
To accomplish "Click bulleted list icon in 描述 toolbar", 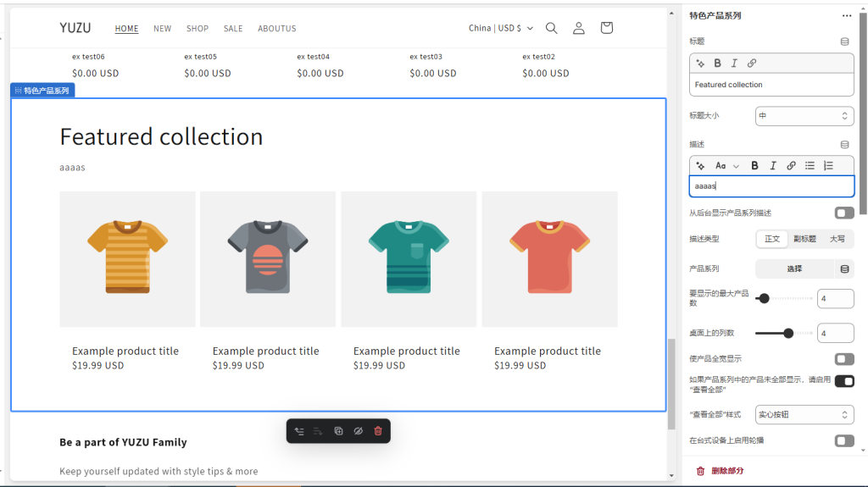I will (x=810, y=166).
